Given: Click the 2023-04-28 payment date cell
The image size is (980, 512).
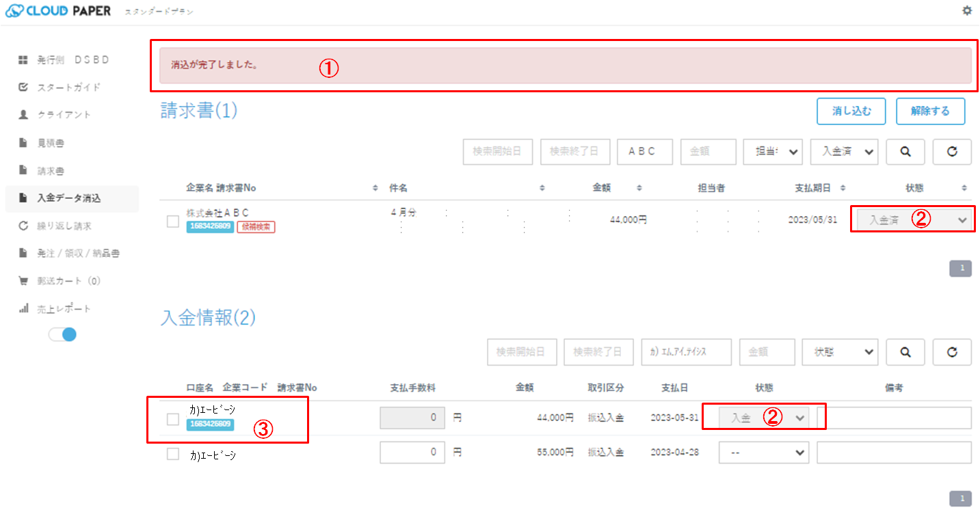Looking at the screenshot, I should click(x=675, y=453).
